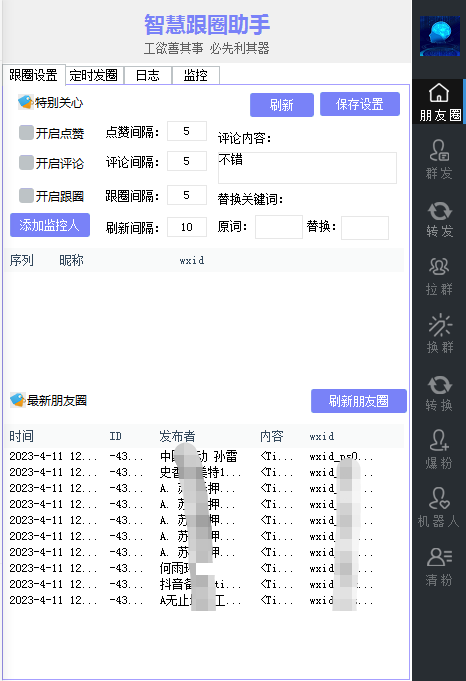
Task: Switch to the 定时发圈 tab
Action: [x=94, y=75]
